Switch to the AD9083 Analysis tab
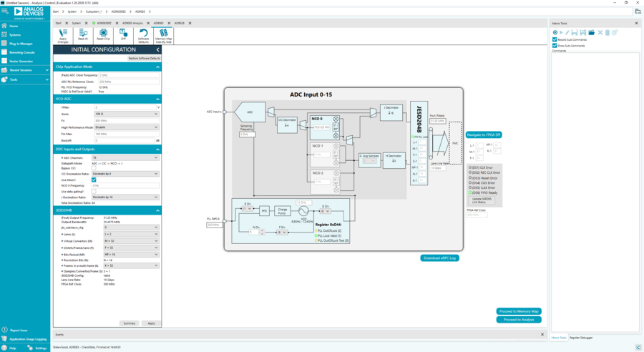This screenshot has height=352, width=644. click(x=132, y=23)
